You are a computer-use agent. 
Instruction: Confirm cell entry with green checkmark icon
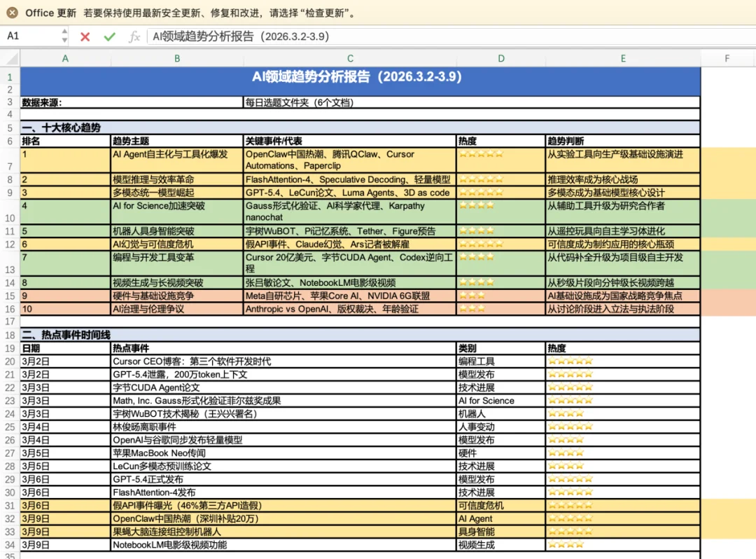click(108, 35)
